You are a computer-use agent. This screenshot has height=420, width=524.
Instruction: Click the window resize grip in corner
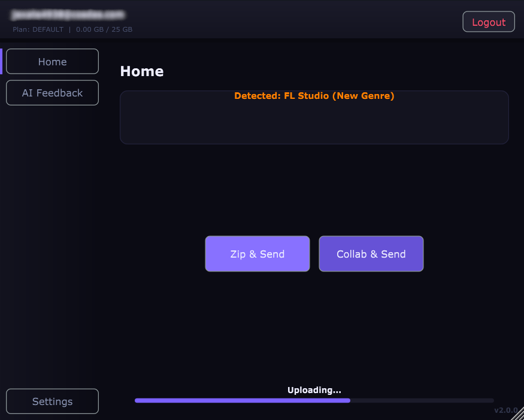tap(518, 414)
